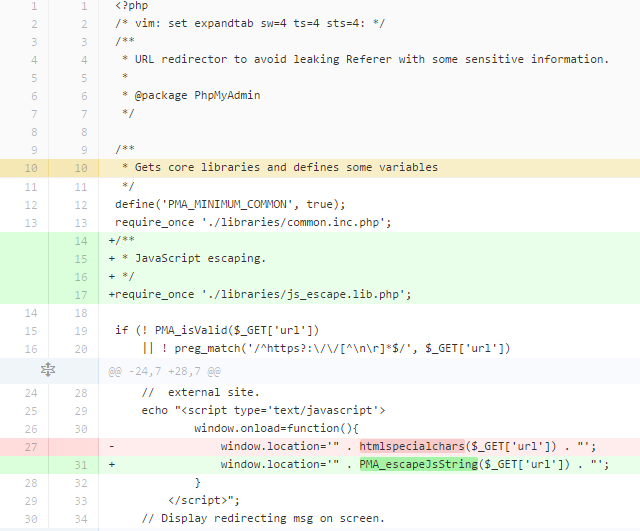The height and width of the screenshot is (531, 640).
Task: Click old-file line number 1
Action: pyautogui.click(x=34, y=7)
